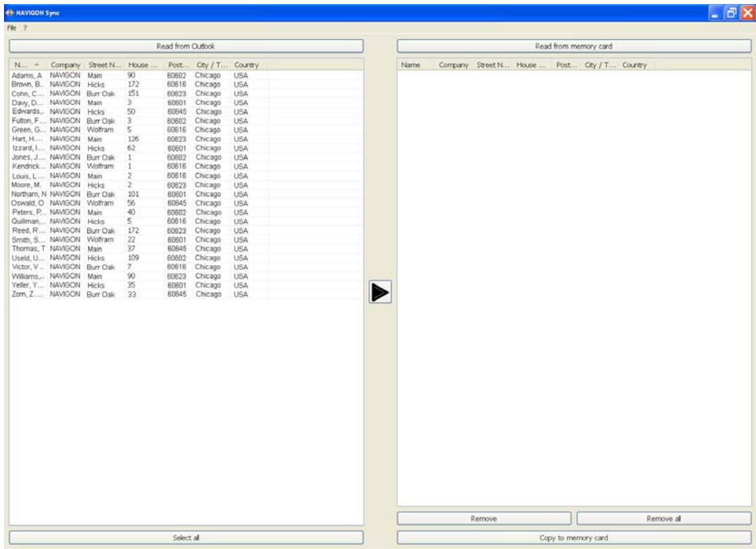Click house number 126 in Hart row
The image size is (756, 549).
pyautogui.click(x=133, y=139)
